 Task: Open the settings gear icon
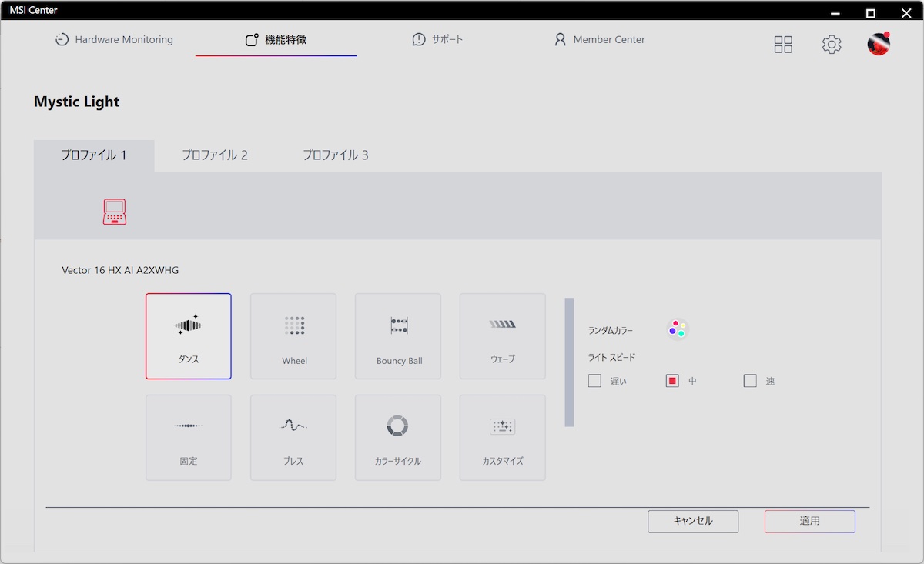coord(832,45)
